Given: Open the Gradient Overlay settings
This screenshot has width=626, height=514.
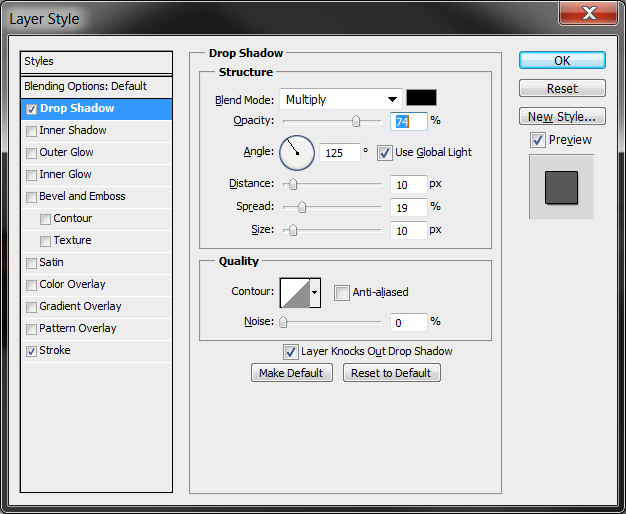Looking at the screenshot, I should pos(80,306).
